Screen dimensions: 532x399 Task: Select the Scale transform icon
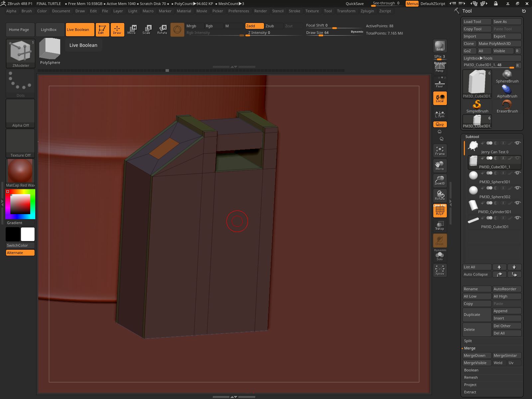click(x=146, y=30)
